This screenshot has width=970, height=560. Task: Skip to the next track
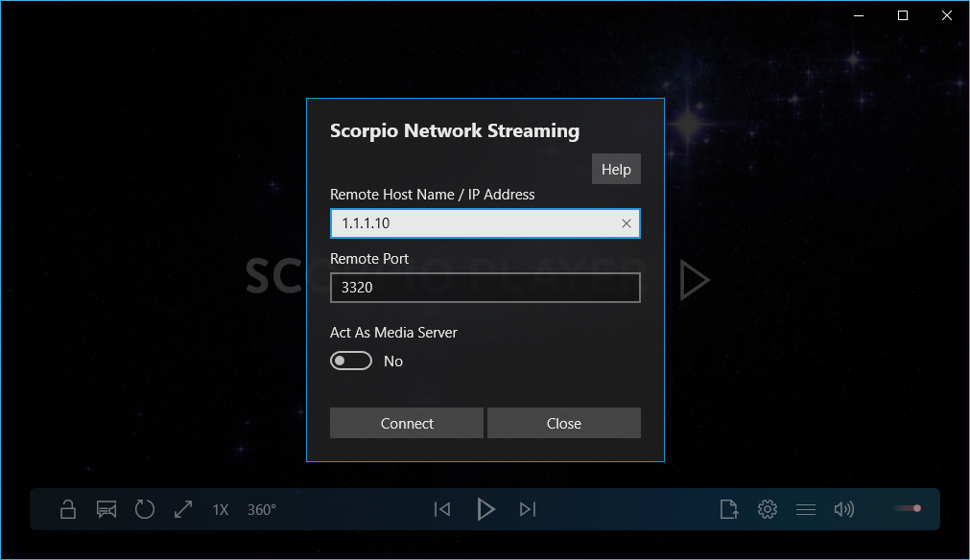(x=528, y=509)
